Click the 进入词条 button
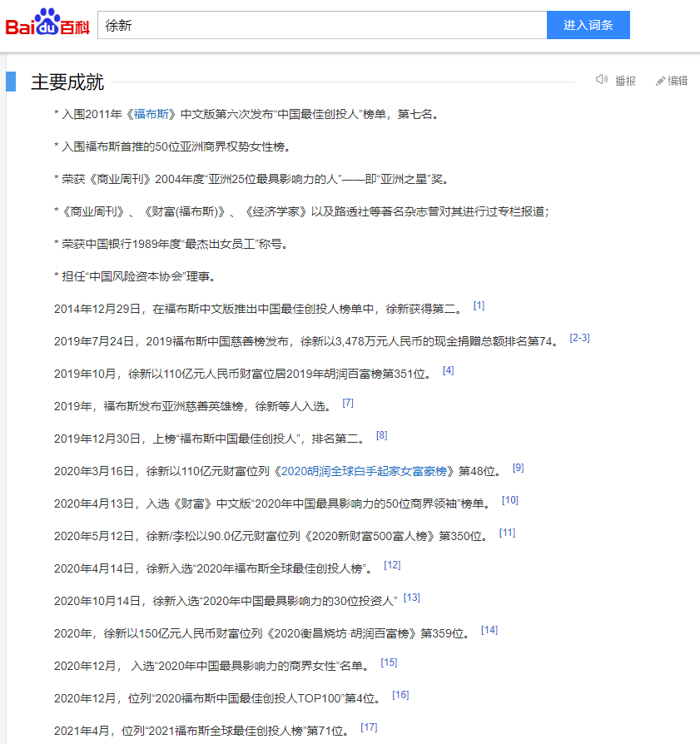 [x=588, y=24]
